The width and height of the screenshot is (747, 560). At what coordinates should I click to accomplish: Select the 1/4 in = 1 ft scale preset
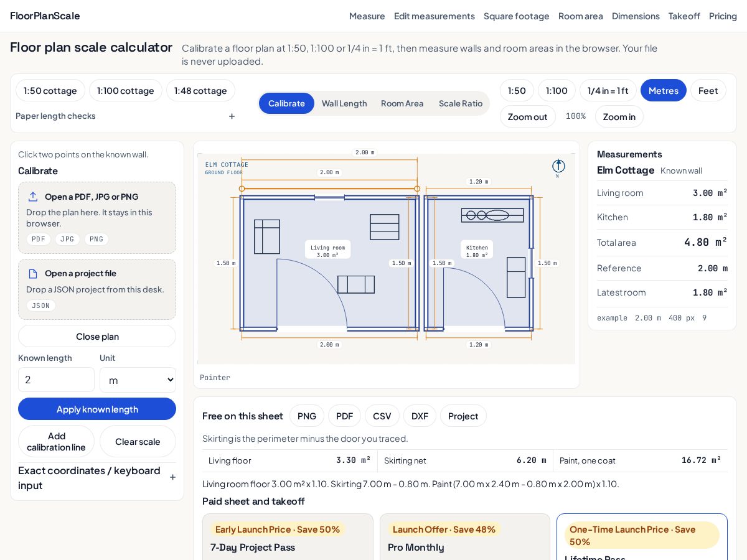(x=608, y=90)
